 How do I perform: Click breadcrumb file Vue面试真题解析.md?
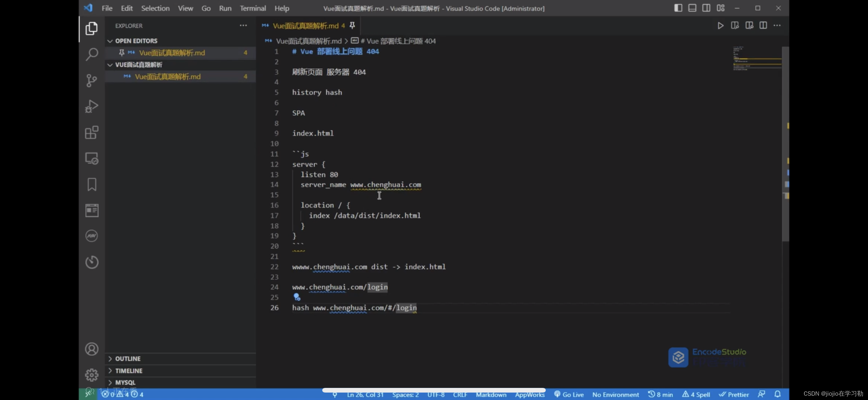tap(308, 41)
